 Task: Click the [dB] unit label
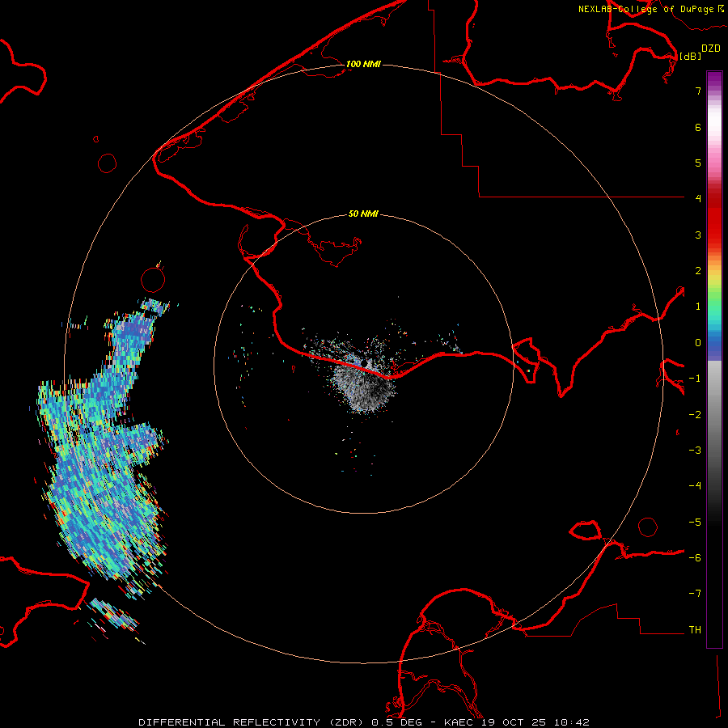691,56
